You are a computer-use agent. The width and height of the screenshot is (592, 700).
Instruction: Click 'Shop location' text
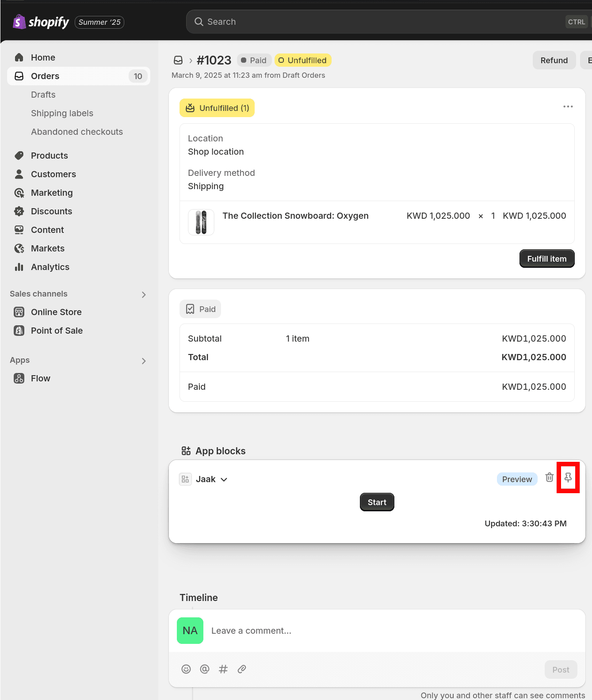216,152
